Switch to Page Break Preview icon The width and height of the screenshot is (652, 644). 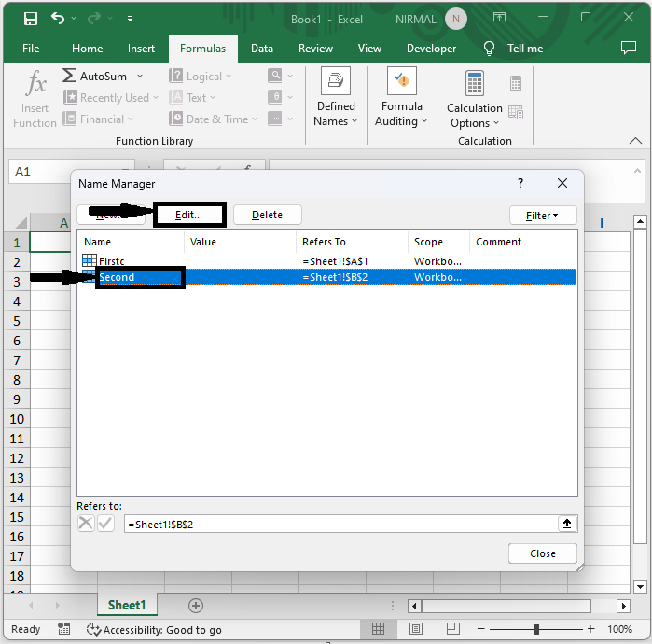tap(452, 629)
